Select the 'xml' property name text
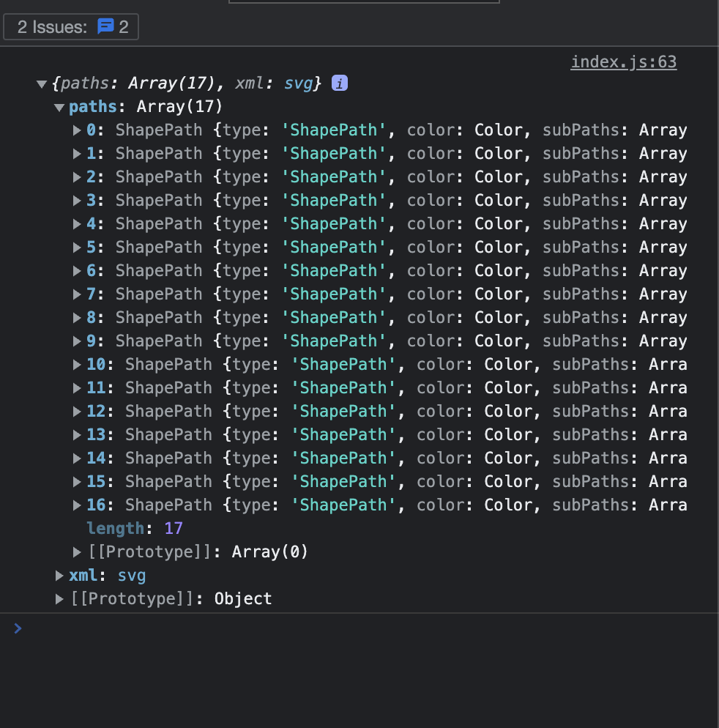The image size is (719, 728). tap(83, 576)
